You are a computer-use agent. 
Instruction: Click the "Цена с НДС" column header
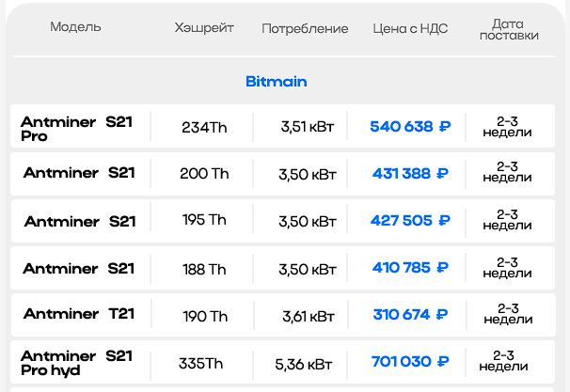(x=410, y=28)
